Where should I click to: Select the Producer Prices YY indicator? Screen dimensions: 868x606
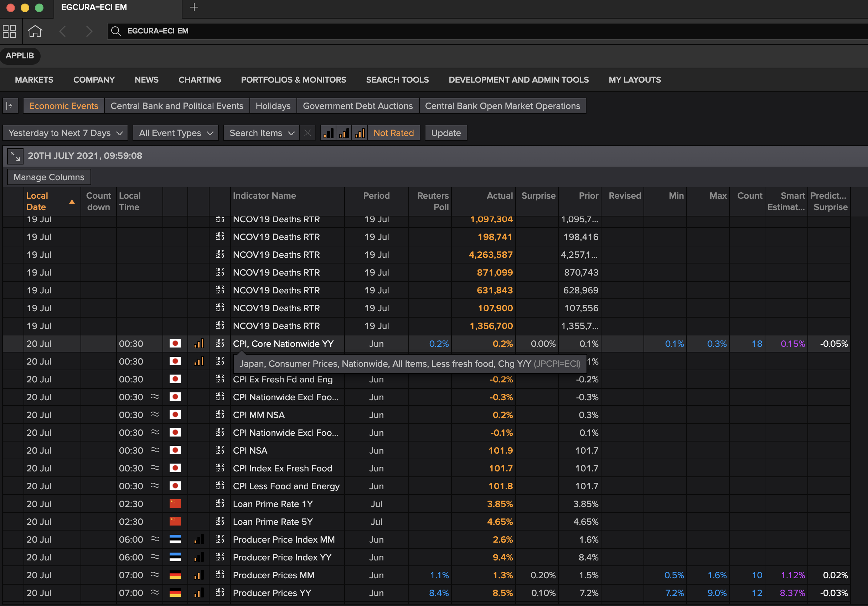[x=272, y=593]
